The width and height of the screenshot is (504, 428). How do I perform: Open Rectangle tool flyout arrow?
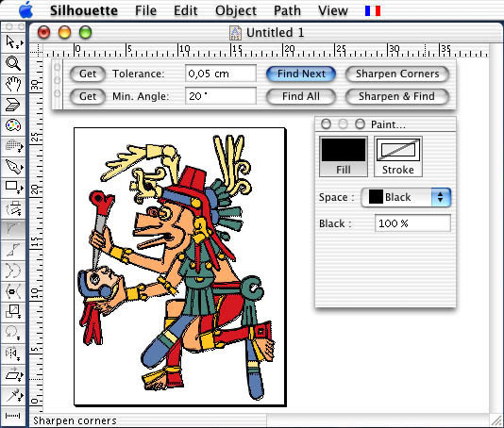click(21, 189)
